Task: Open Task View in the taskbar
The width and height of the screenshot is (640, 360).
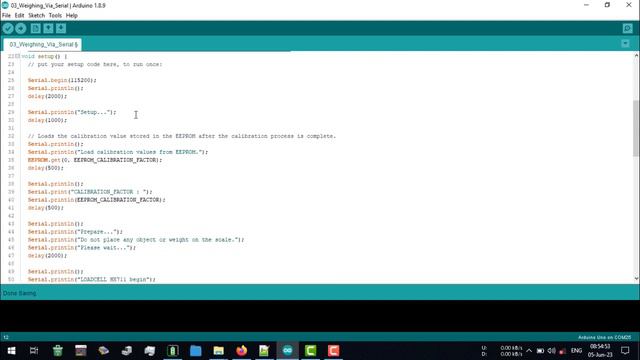Action: click(34, 351)
